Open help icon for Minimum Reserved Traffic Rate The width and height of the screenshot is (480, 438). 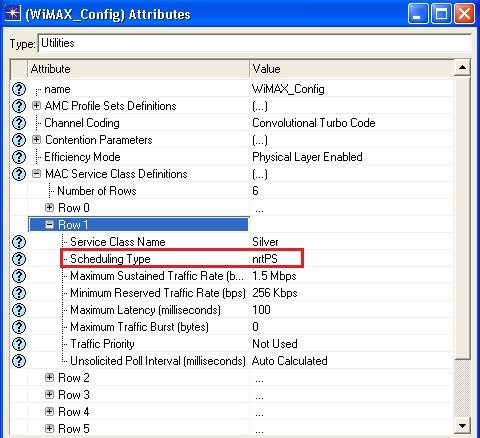pyautogui.click(x=19, y=293)
